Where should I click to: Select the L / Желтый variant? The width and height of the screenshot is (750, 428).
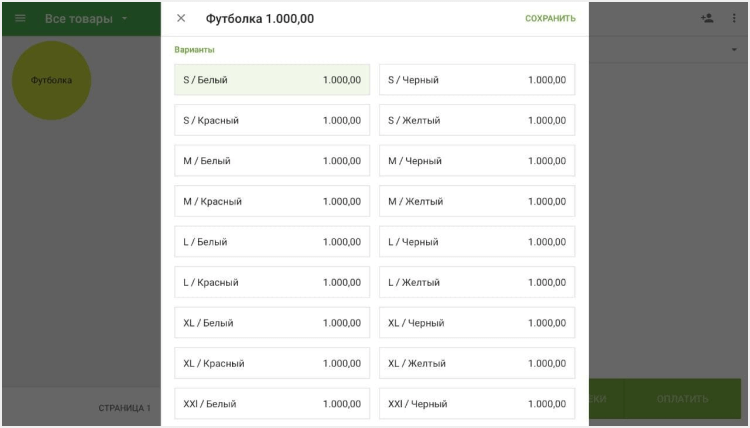point(477,282)
